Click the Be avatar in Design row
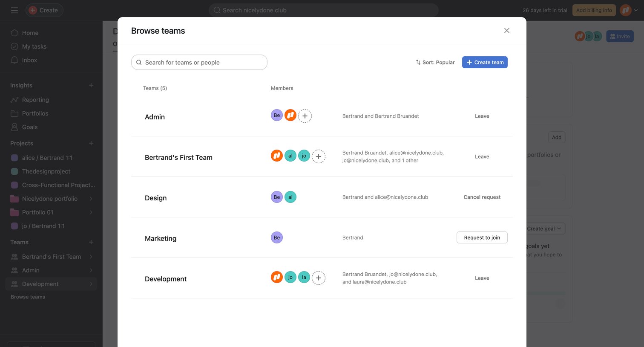The width and height of the screenshot is (644, 347). click(277, 197)
